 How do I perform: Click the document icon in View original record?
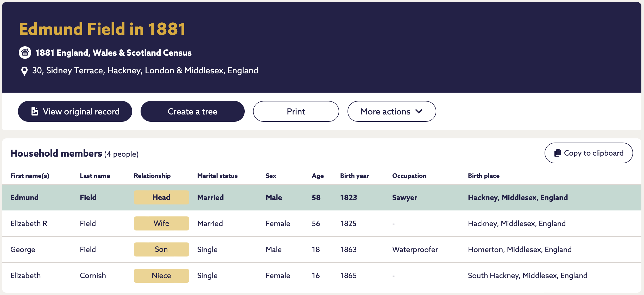[x=35, y=111]
